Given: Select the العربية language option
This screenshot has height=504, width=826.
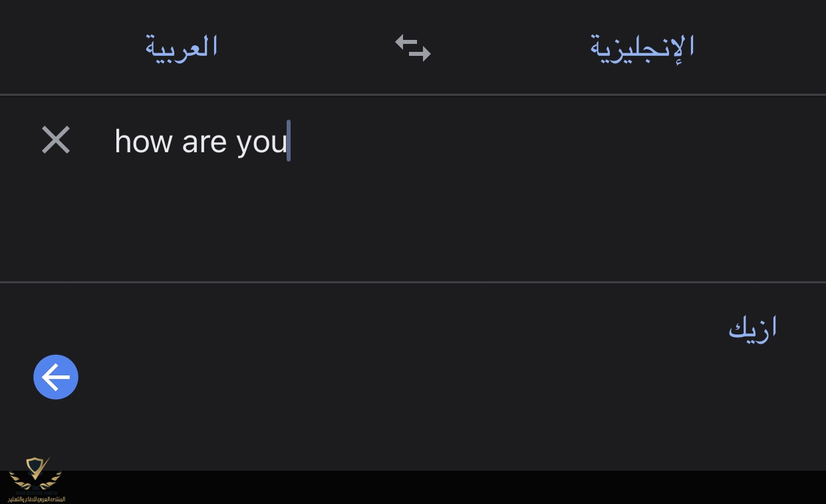Looking at the screenshot, I should [182, 47].
